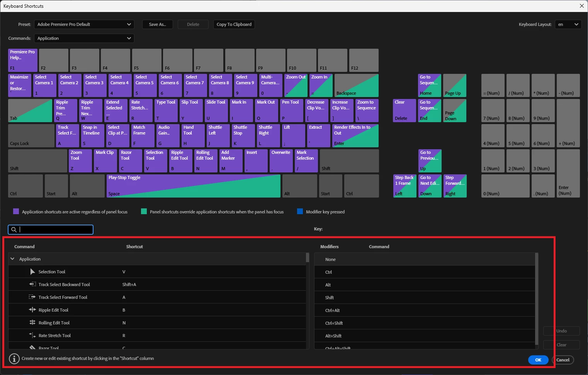Click the Pen Tool P key
Screen dimensions: 588x375
(292, 111)
